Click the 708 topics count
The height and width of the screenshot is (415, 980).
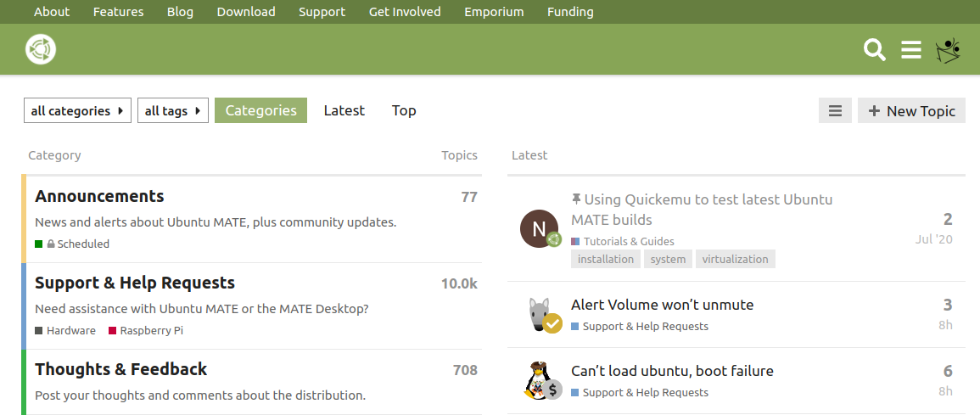pos(466,370)
